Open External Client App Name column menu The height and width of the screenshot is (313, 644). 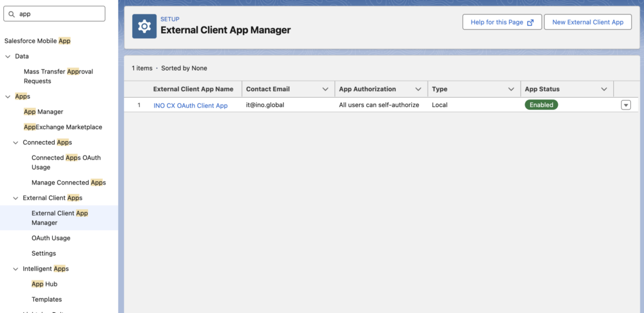coord(193,89)
